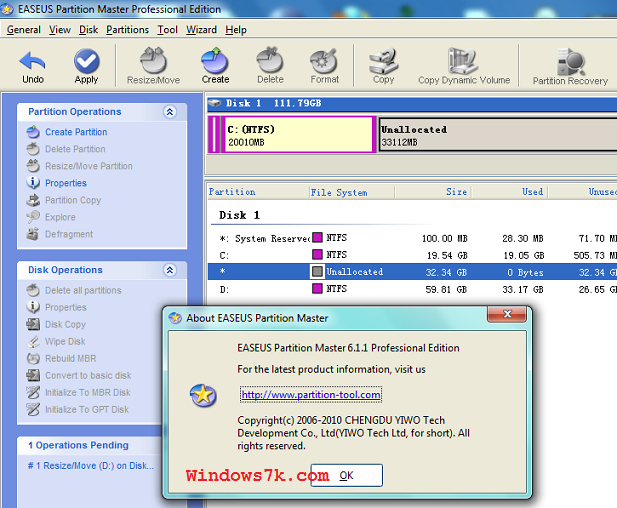Select the Resize/Move toolbar icon

click(x=153, y=61)
